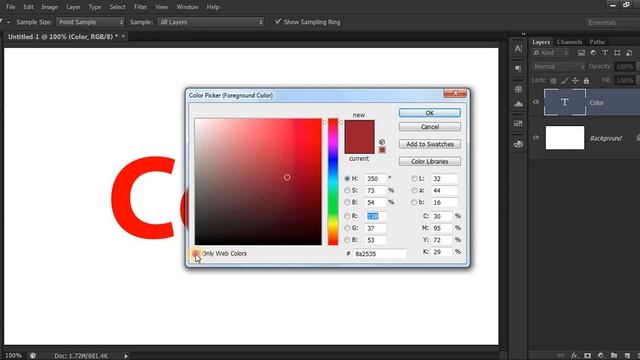The width and height of the screenshot is (640, 360).
Task: Open the File menu
Action: pos(10,7)
